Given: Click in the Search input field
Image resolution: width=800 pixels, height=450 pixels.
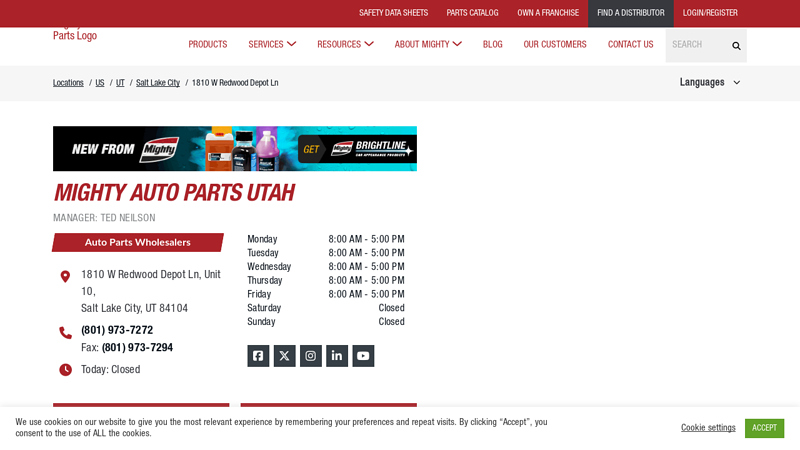Looking at the screenshot, I should click(695, 45).
